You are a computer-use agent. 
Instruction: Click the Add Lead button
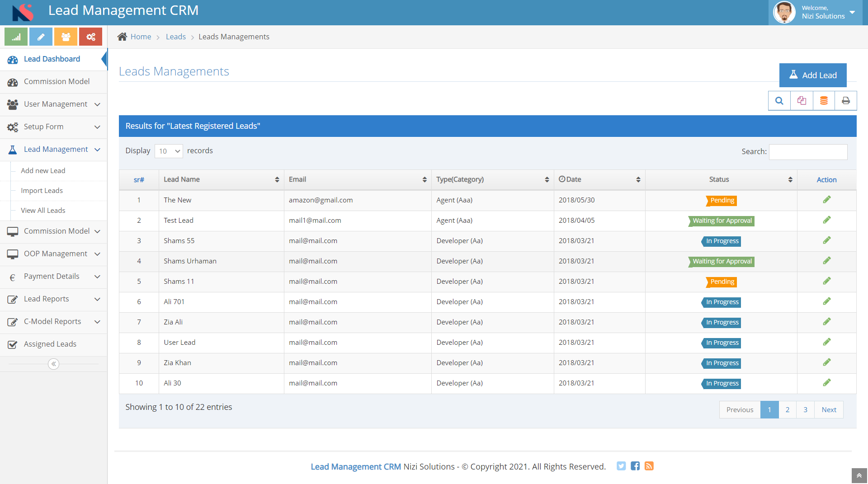point(813,75)
